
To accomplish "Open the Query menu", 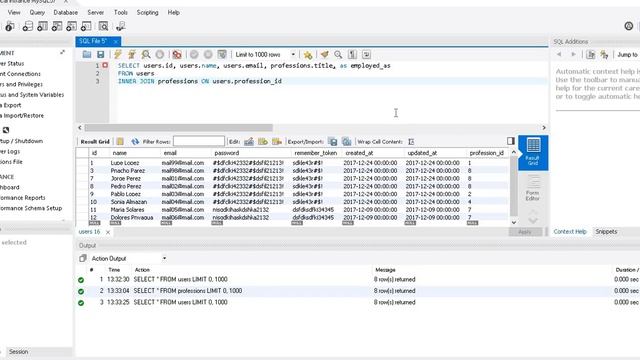I will [37, 13].
